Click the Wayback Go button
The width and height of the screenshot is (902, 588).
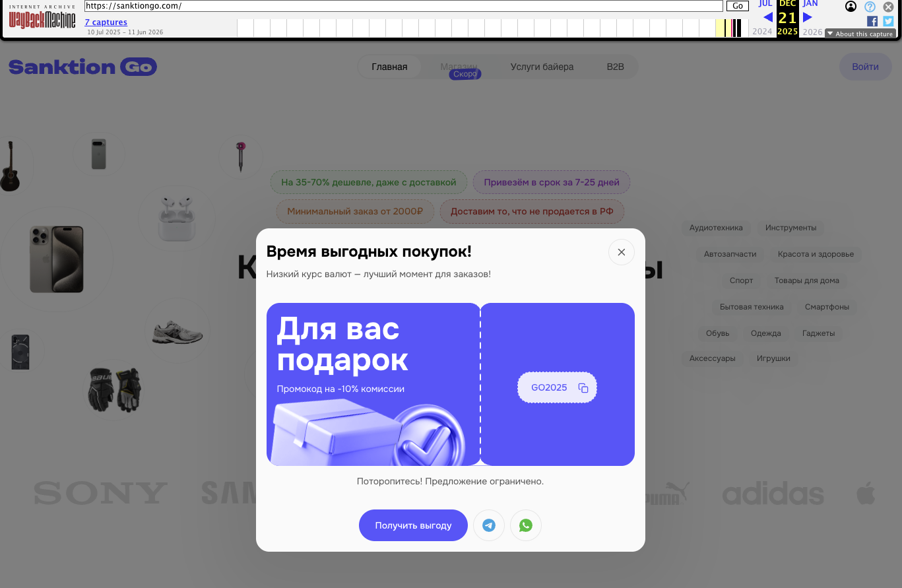click(738, 6)
